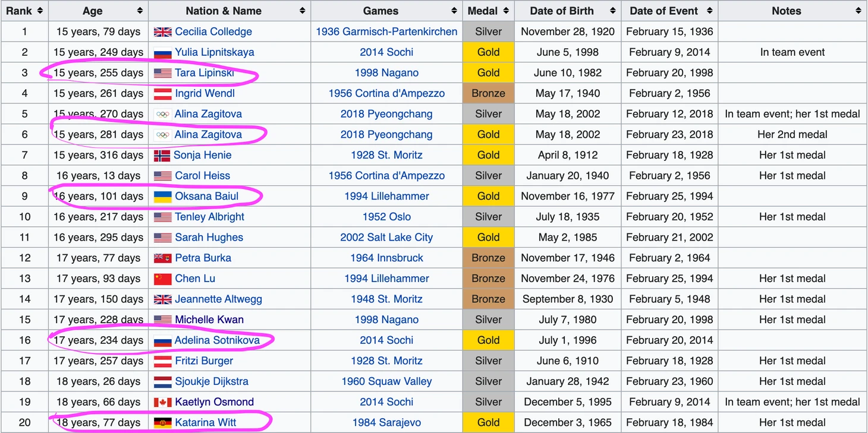Click Chinese flag beside Chen Lu
868x433 pixels.
tap(162, 279)
